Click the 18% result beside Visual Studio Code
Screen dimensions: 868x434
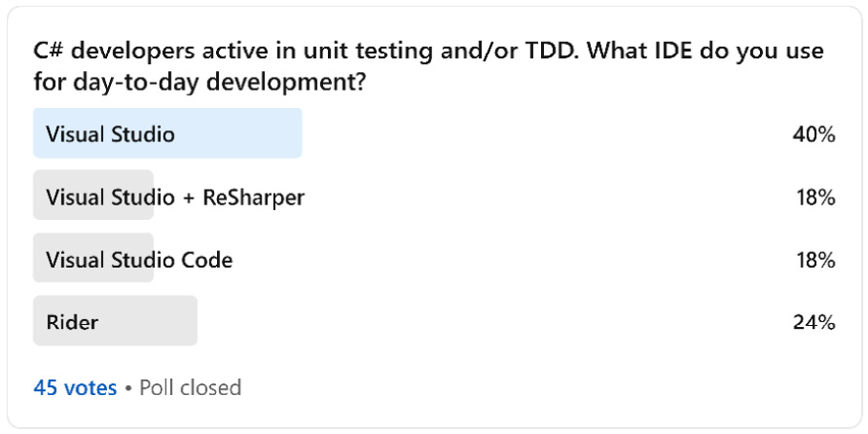coord(815,260)
